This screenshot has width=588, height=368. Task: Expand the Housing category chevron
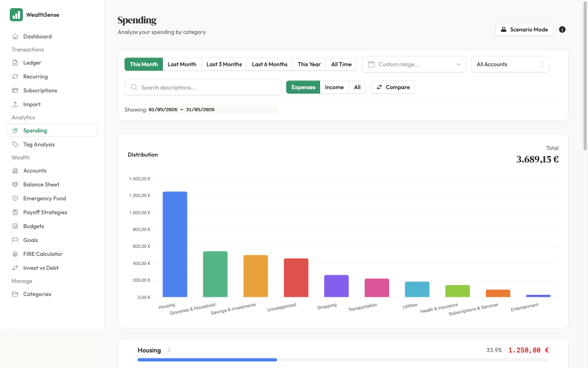(169, 350)
